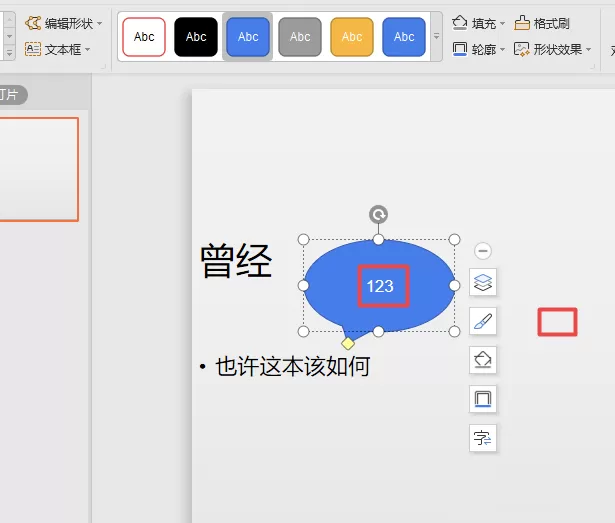615x523 pixels.
Task: Click the title text 曾经
Action: 236,261
